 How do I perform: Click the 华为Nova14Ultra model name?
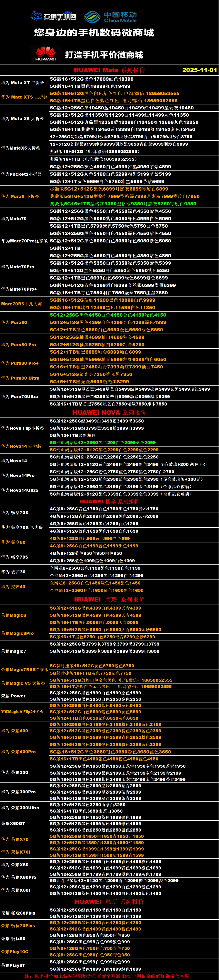tap(19, 490)
